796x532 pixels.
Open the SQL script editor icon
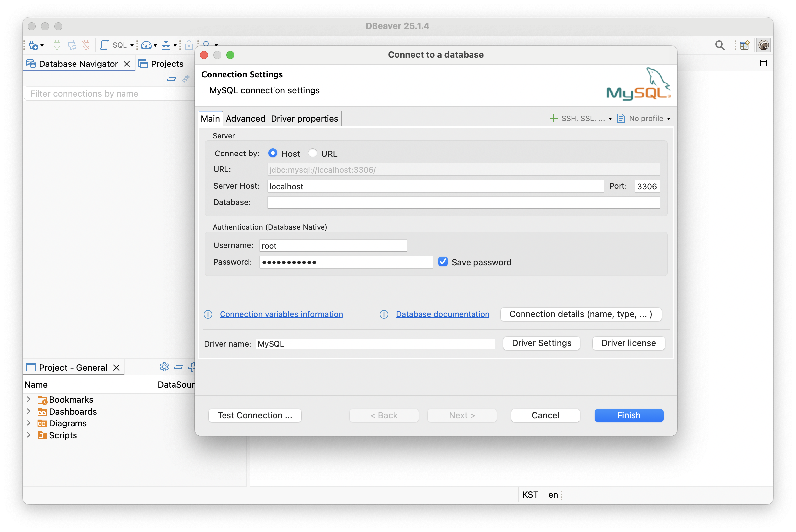[x=104, y=45]
